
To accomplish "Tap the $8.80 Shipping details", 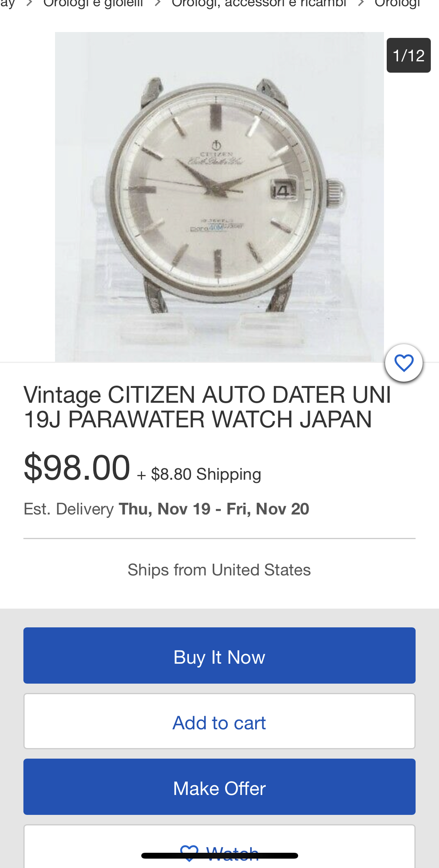I will click(199, 474).
